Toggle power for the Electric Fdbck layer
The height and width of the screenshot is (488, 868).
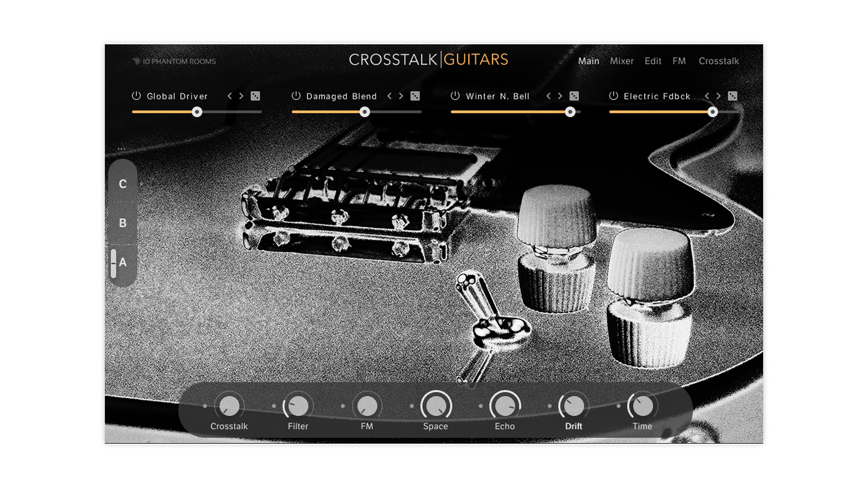click(613, 96)
